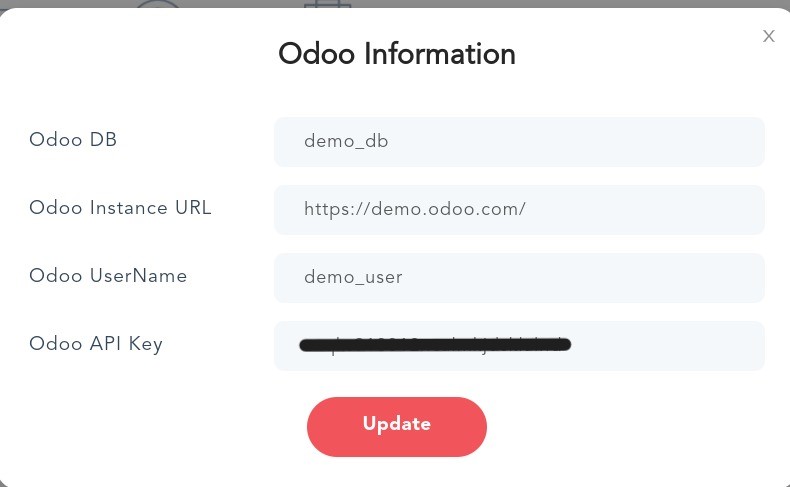Click the https://demo.odoo.com/ URL text
Screen dimensions: 790x487
point(414,210)
